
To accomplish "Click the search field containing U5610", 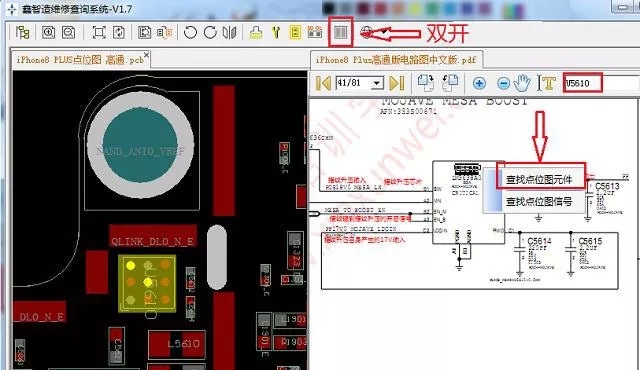I will 583,83.
